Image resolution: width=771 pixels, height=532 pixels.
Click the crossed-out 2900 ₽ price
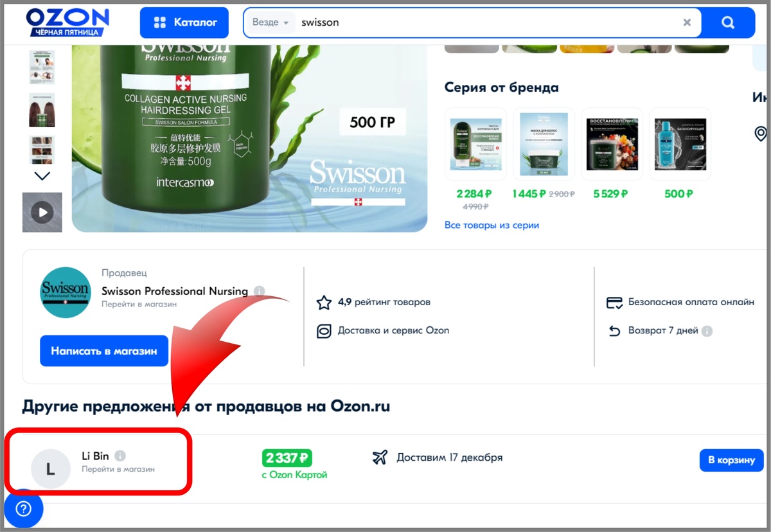coord(562,194)
